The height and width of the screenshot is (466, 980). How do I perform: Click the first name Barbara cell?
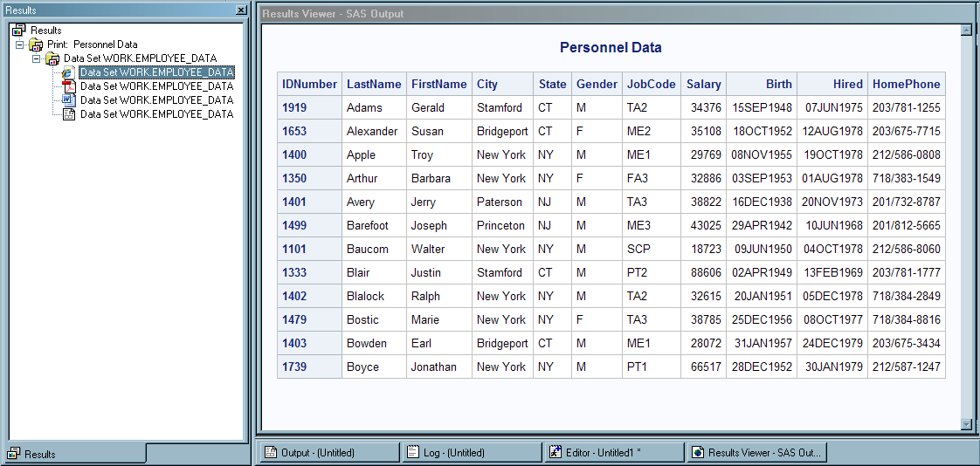[x=438, y=178]
